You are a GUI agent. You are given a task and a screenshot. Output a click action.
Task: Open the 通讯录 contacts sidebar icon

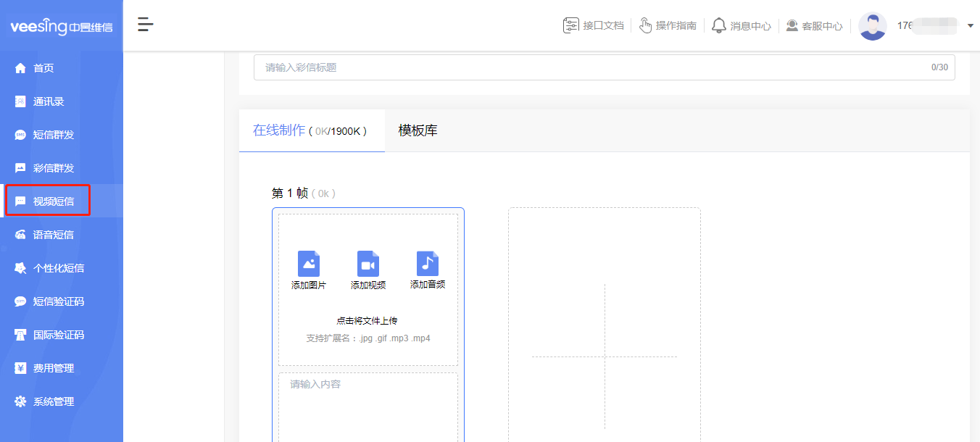click(20, 101)
